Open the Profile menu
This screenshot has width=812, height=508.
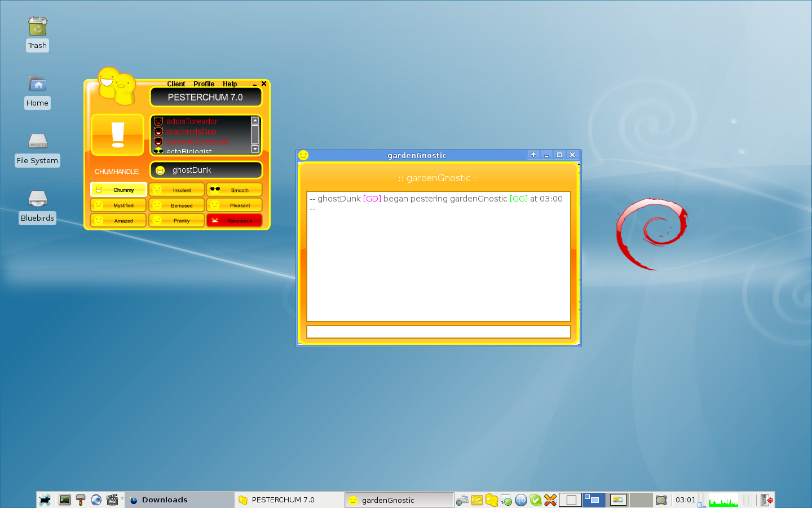[204, 84]
